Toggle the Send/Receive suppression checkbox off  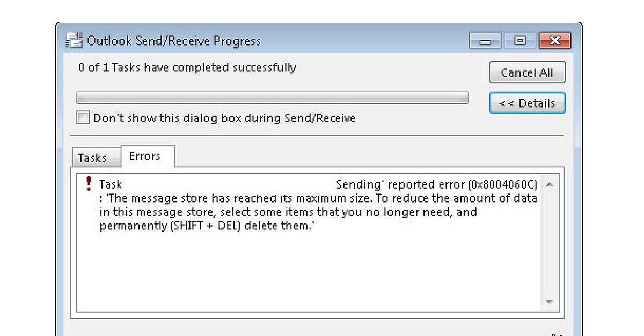coord(83,117)
